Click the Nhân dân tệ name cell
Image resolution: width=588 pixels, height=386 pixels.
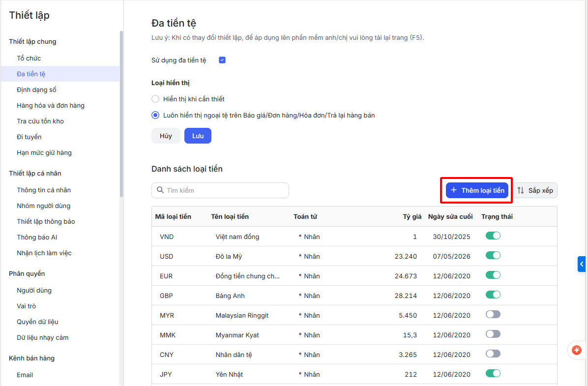click(234, 355)
